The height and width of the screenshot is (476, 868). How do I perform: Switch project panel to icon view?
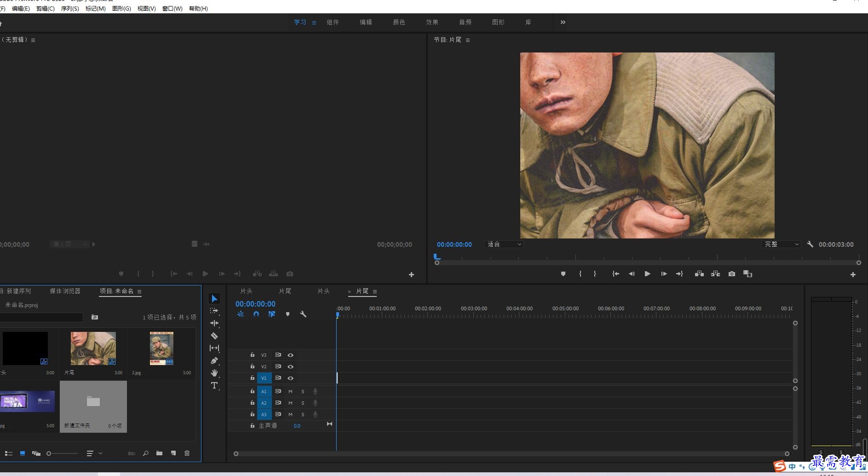22,453
